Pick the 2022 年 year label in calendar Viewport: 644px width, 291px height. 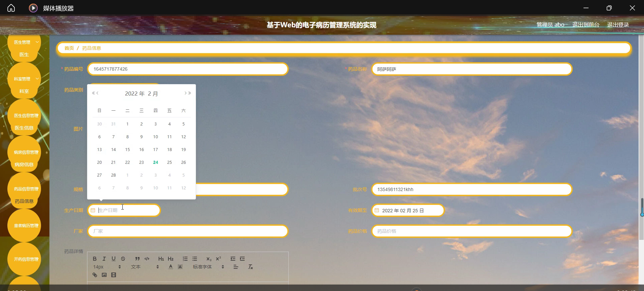(x=135, y=94)
